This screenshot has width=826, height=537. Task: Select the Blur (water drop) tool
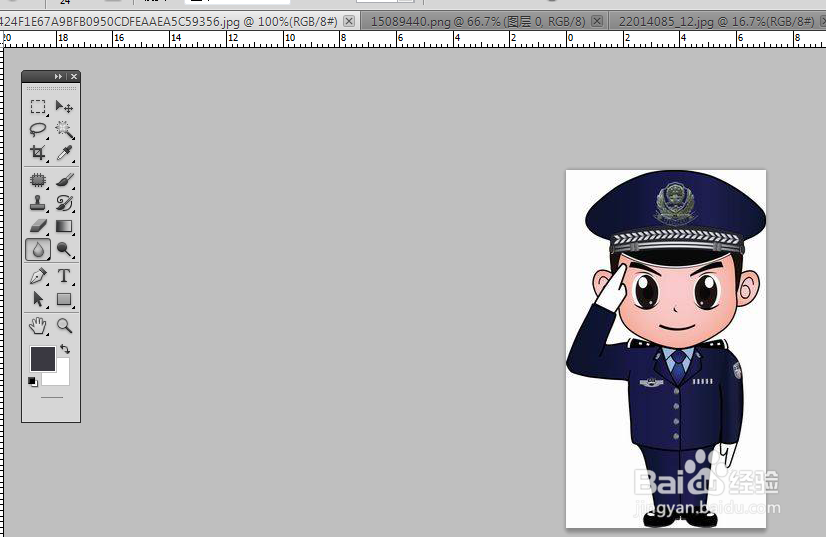[x=38, y=249]
